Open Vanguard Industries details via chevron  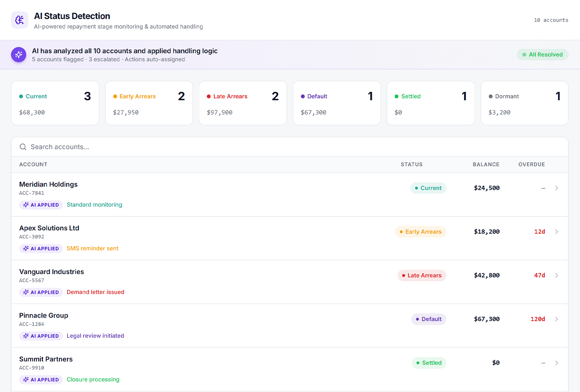click(x=556, y=275)
